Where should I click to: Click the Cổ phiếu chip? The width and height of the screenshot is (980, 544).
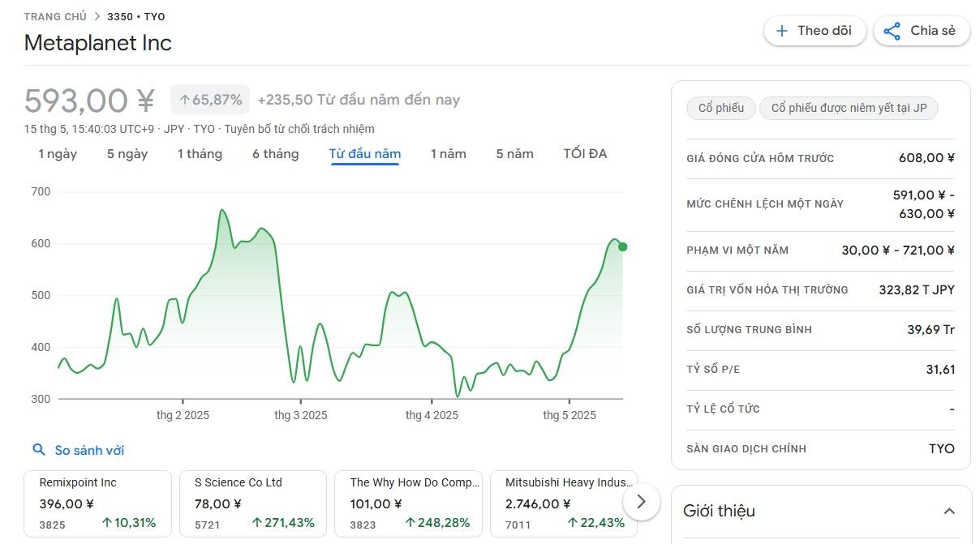[x=720, y=108]
